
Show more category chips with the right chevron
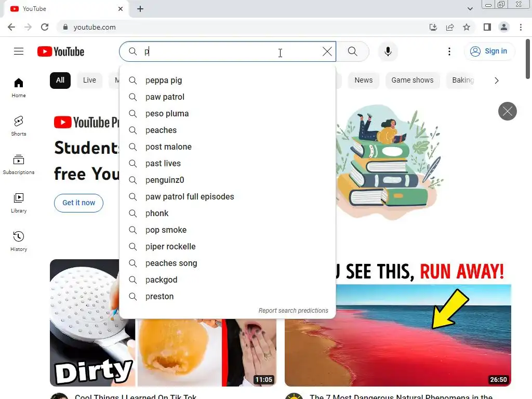(x=496, y=81)
